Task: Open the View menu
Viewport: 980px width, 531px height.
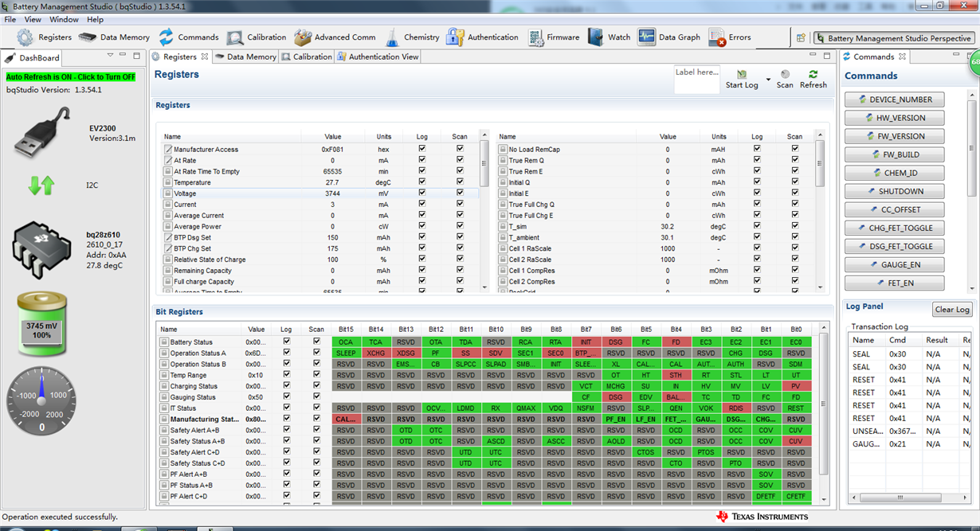Action: tap(33, 19)
